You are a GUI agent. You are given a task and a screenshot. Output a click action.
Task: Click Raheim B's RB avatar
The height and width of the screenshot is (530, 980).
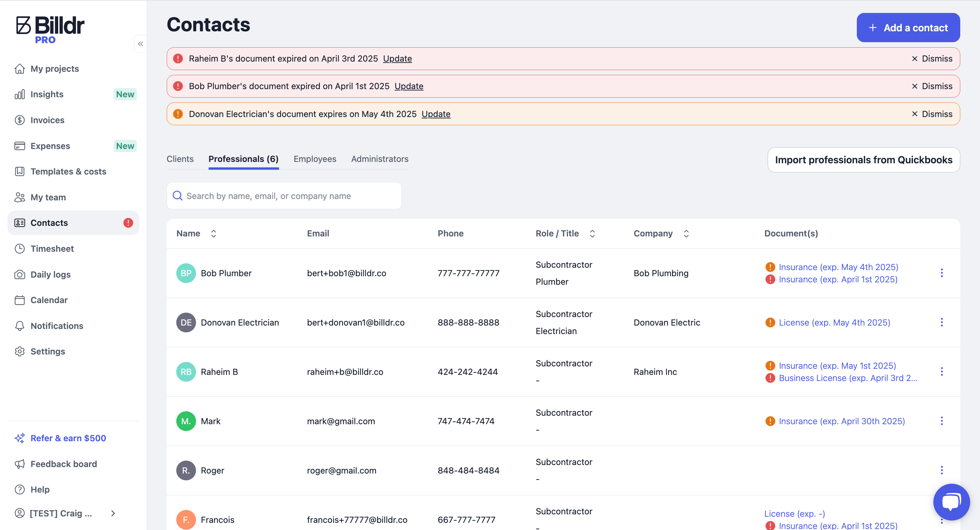186,372
